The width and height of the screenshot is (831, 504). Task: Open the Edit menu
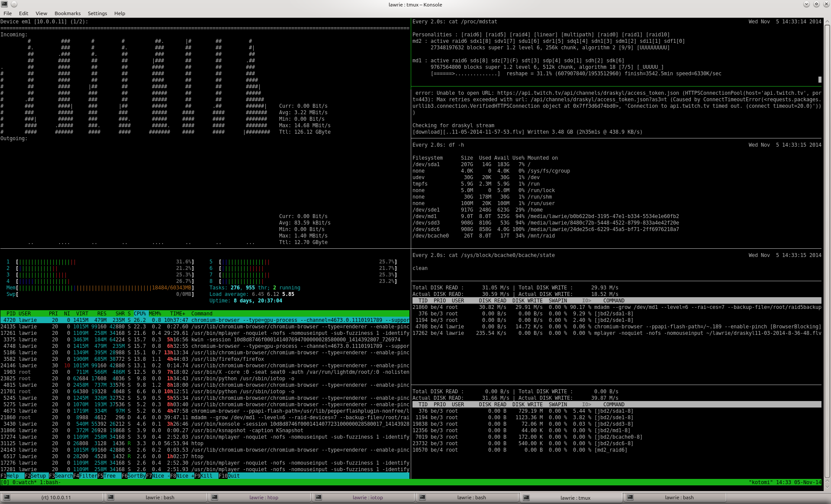tap(24, 13)
